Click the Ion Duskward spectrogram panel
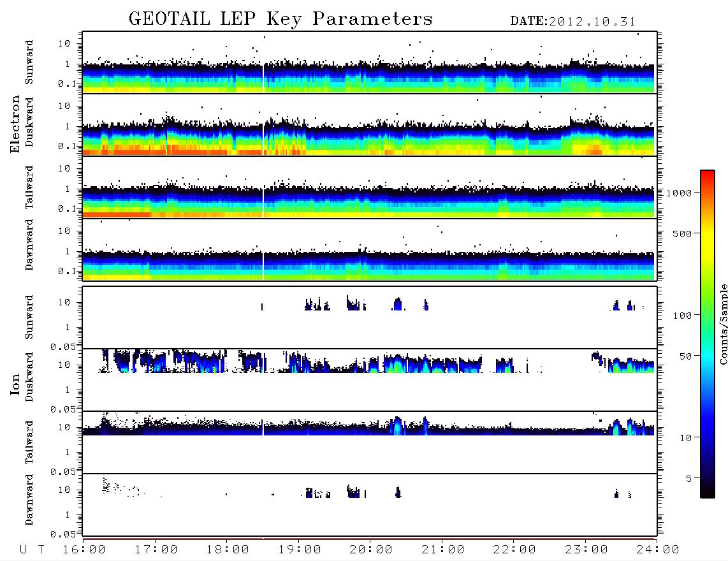 (370, 380)
